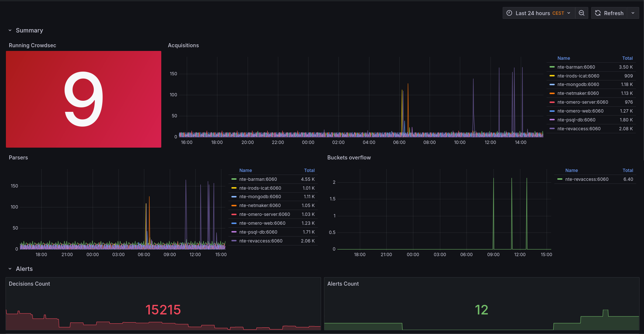
Task: Click the orange nte-netmaker swatch in Parsers legend
Action: tap(234, 206)
